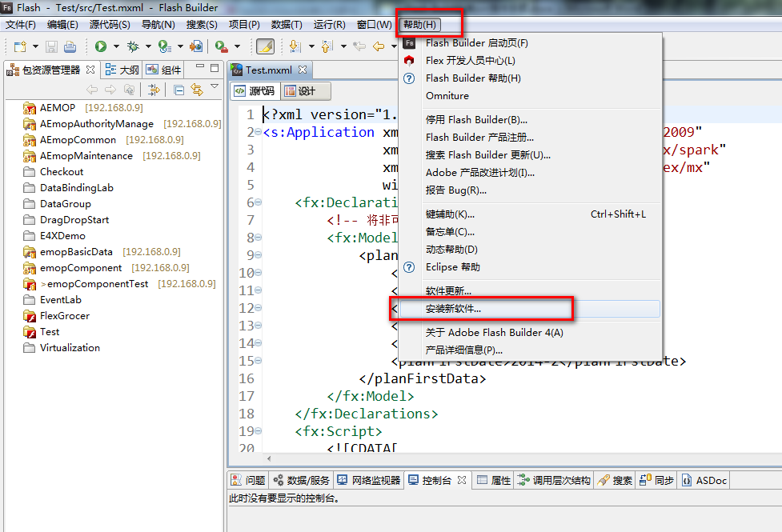Click the External Tools run icon
Screen dimensions: 782x532
(x=222, y=46)
